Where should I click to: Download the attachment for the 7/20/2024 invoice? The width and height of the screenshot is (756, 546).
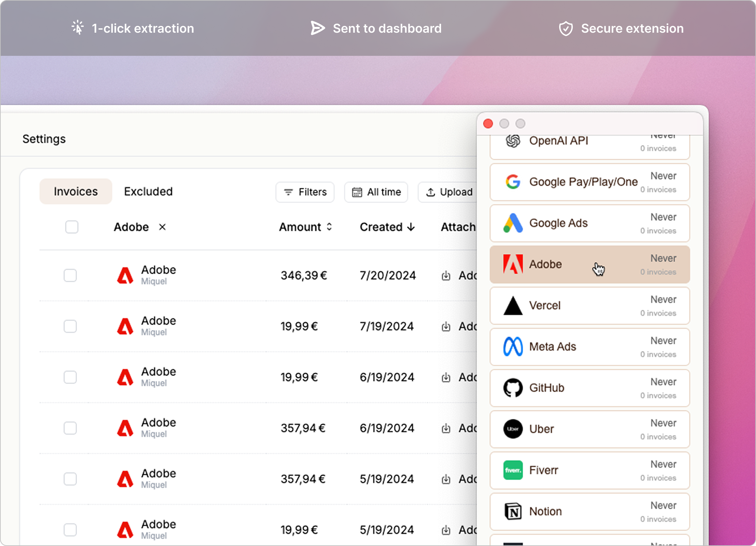(x=446, y=276)
